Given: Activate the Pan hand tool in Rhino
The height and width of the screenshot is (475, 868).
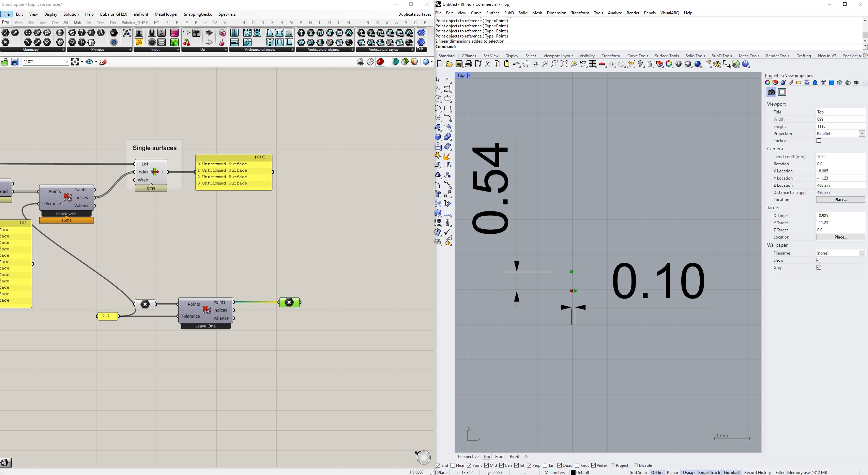Looking at the screenshot, I should coord(526,64).
